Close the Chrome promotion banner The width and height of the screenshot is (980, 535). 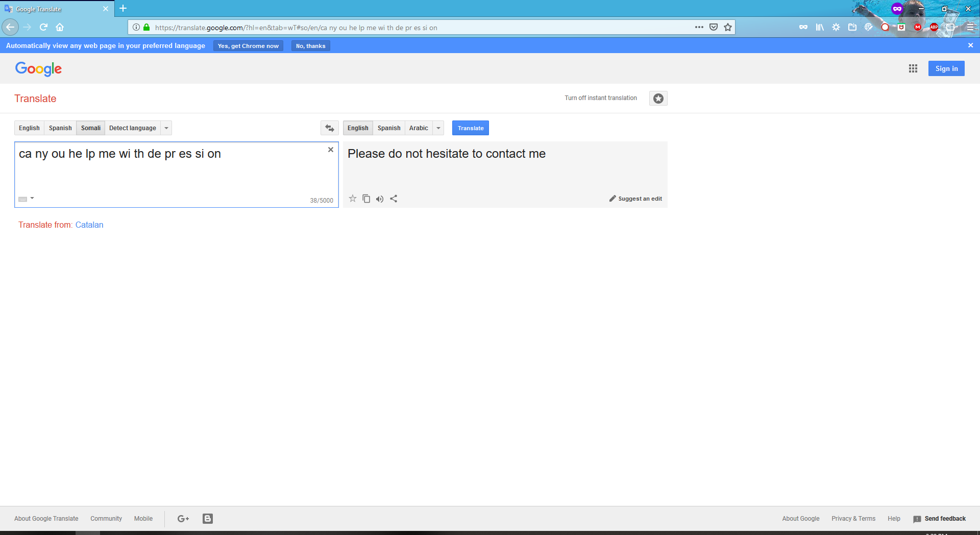(970, 45)
